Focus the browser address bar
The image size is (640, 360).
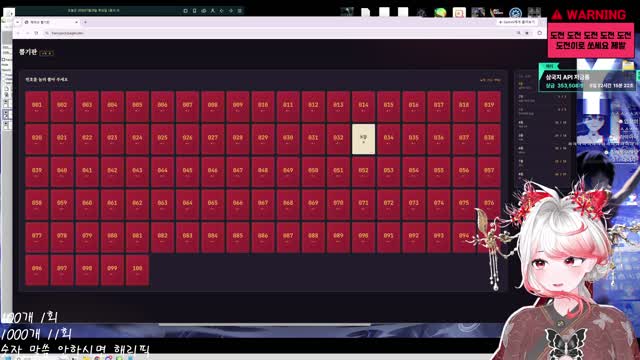point(282,33)
